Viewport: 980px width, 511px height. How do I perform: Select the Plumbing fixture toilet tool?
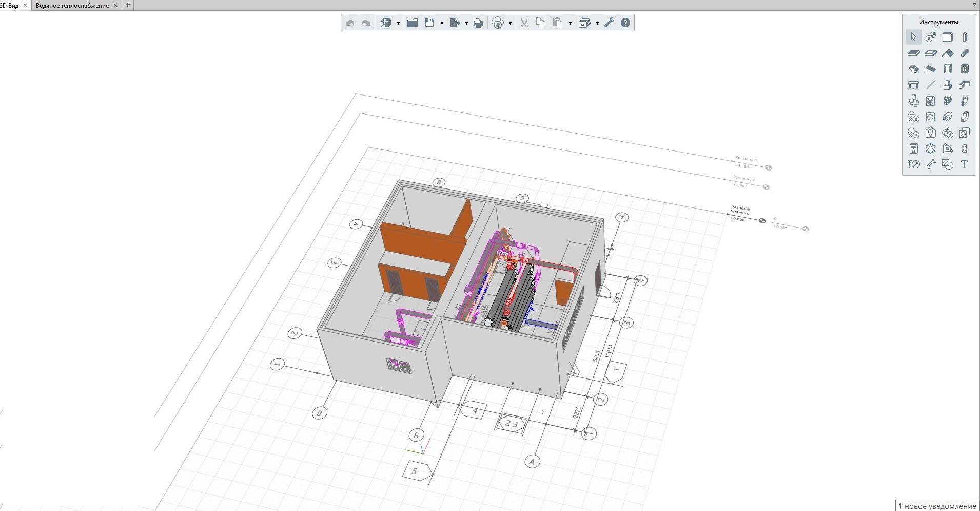(913, 101)
